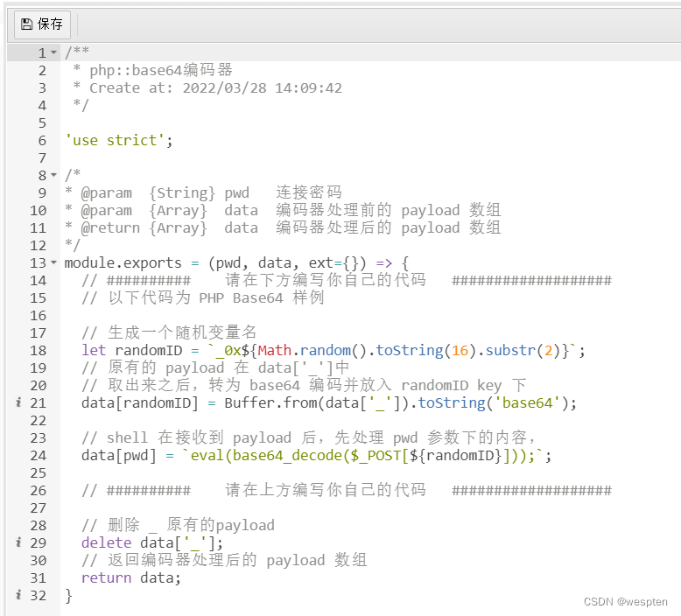The width and height of the screenshot is (681, 616).
Task: Click line number 6 in the gutter
Action: (42, 141)
